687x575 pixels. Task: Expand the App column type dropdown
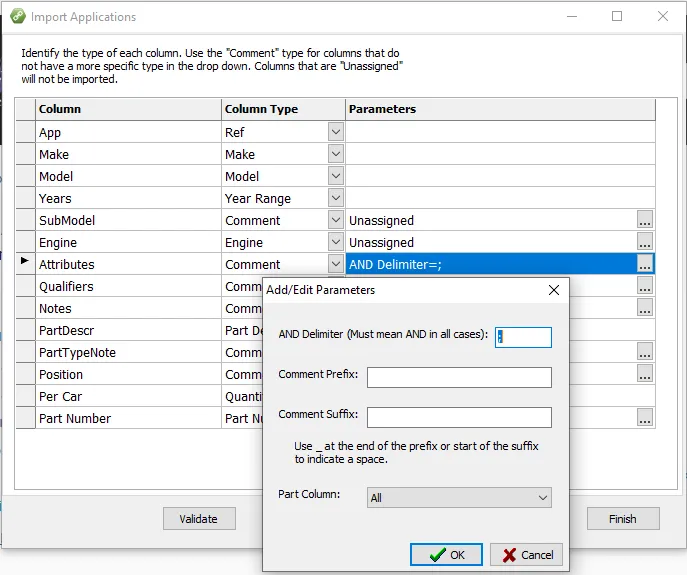[x=336, y=132]
